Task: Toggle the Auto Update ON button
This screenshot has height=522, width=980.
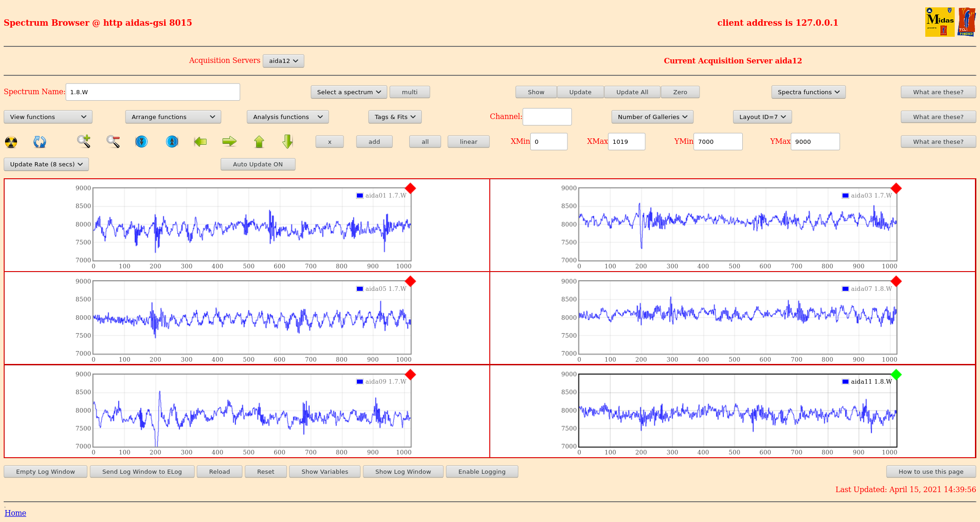Action: (x=258, y=164)
